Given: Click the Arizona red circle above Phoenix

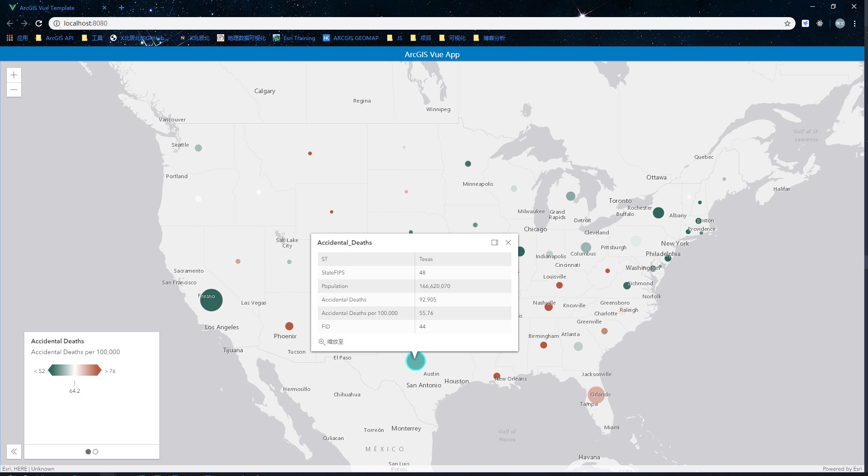Looking at the screenshot, I should [289, 326].
